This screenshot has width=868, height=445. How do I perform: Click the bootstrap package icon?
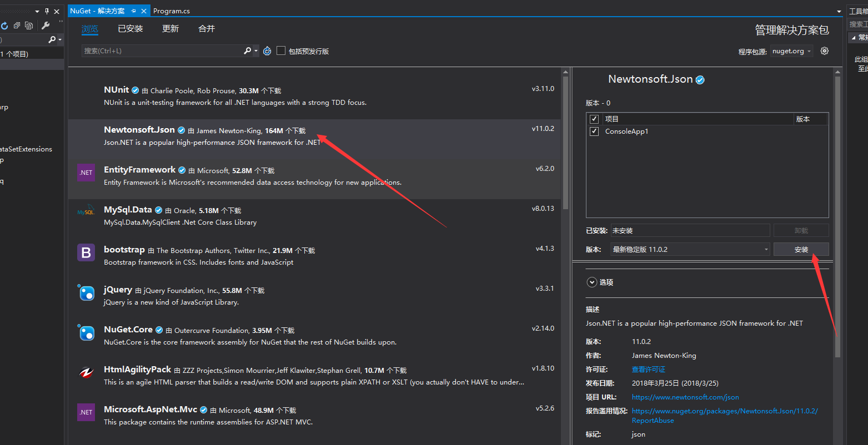(x=86, y=253)
